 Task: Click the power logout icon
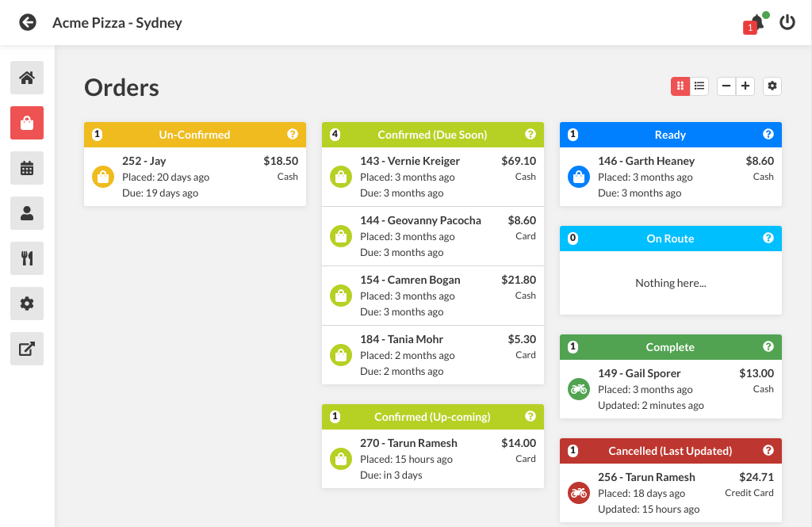tap(787, 22)
